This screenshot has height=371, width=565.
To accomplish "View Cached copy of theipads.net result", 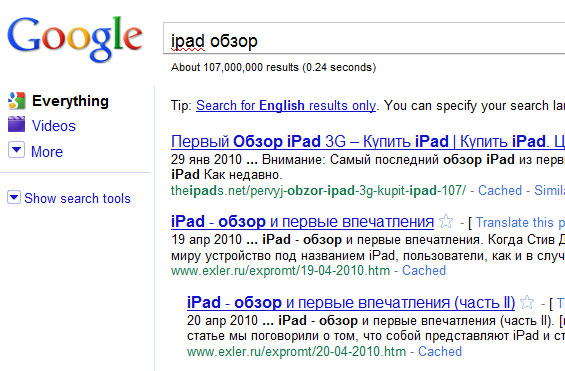I will coord(500,191).
